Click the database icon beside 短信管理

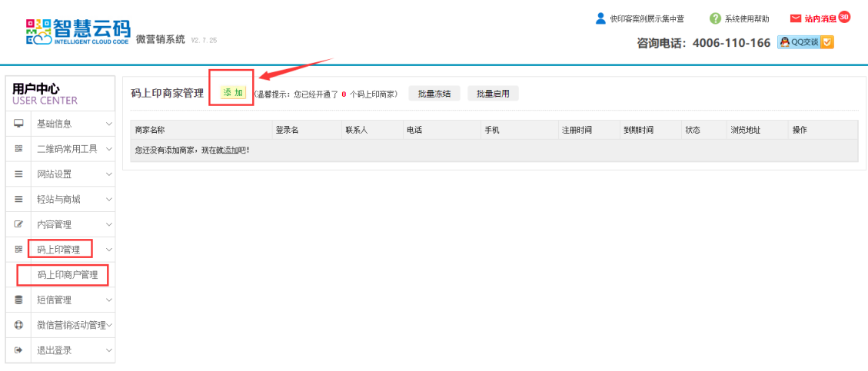(x=18, y=300)
